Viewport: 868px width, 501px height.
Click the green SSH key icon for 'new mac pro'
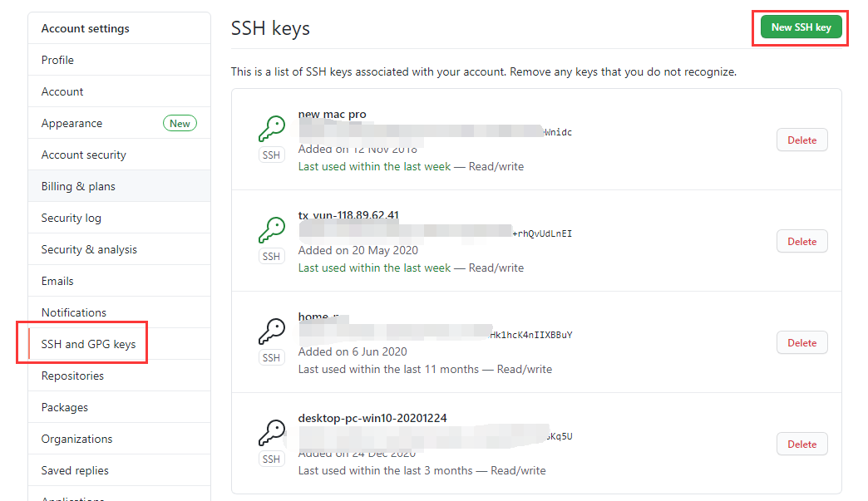point(271,129)
